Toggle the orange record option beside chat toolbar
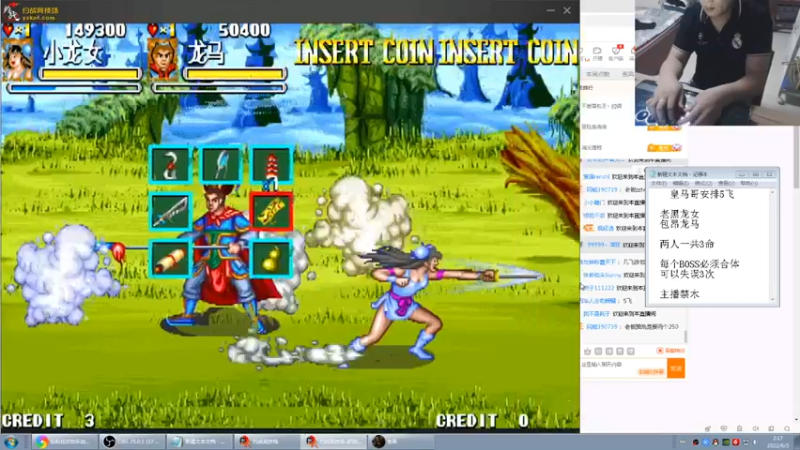This screenshot has width=800, height=450. pos(670,351)
